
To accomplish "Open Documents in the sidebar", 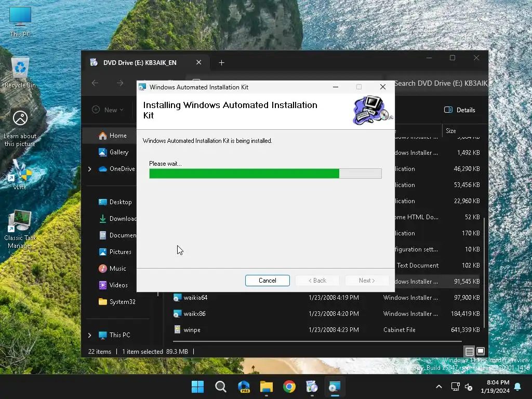I will coord(118,235).
